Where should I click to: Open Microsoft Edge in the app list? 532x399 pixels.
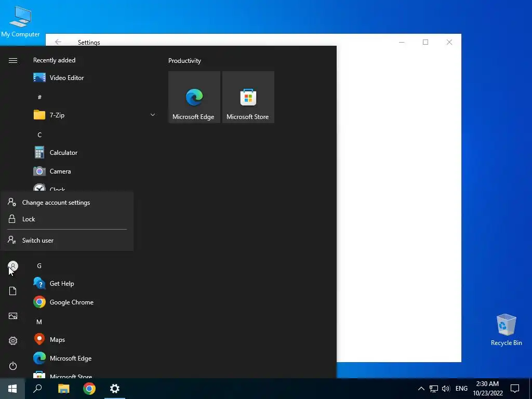(95, 358)
